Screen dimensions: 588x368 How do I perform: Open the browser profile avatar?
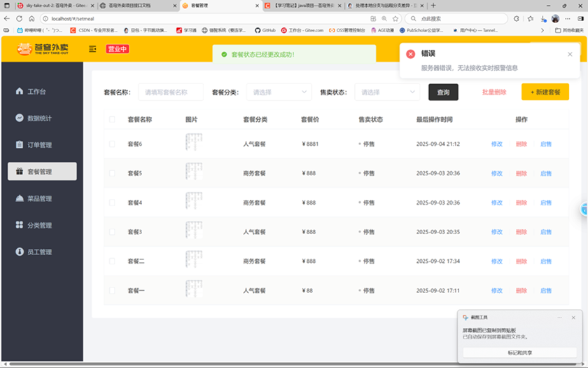[x=555, y=18]
